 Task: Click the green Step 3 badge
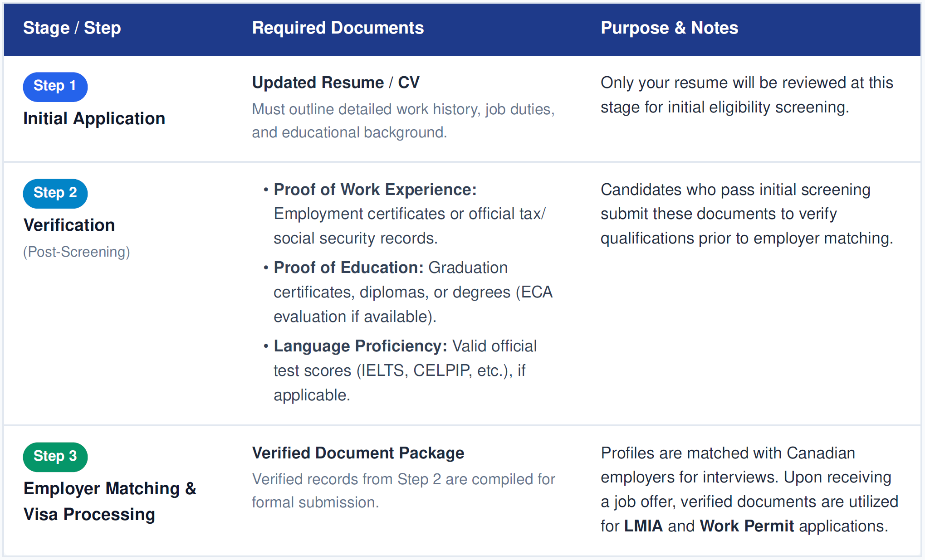coord(55,457)
